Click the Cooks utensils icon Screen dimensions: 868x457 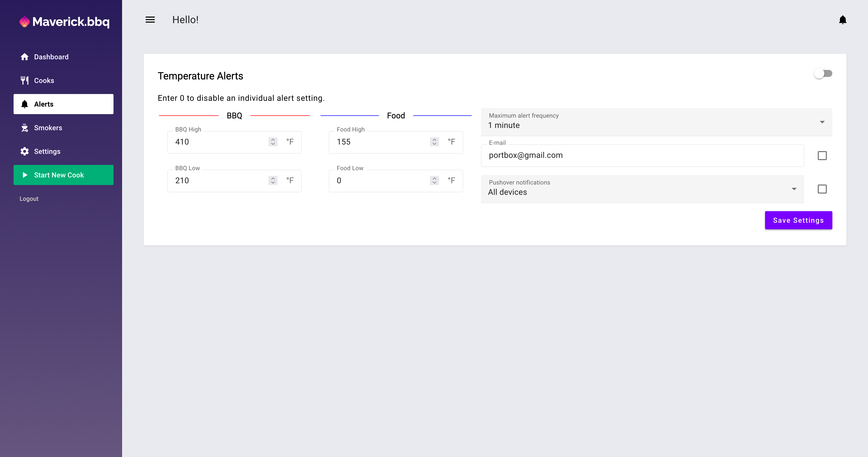pos(25,81)
